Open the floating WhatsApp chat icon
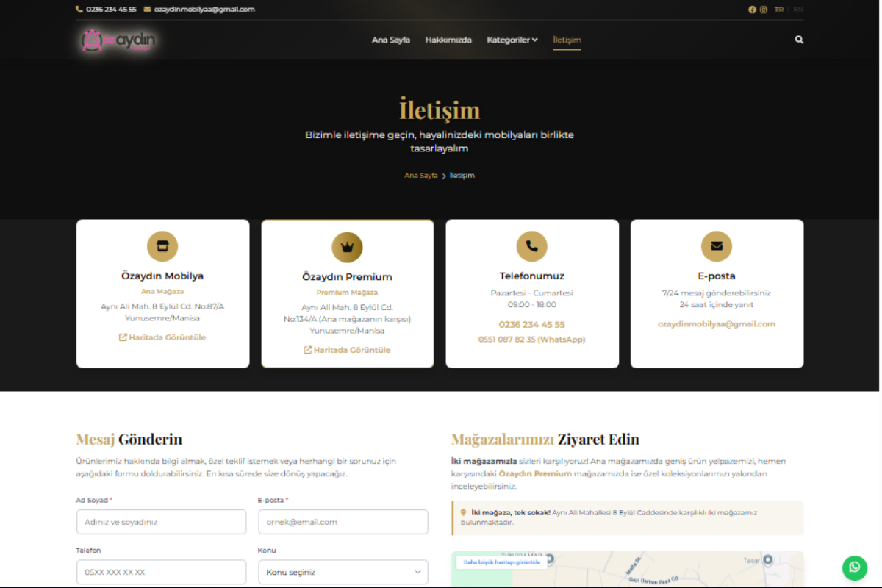This screenshot has width=882, height=588. click(x=854, y=567)
